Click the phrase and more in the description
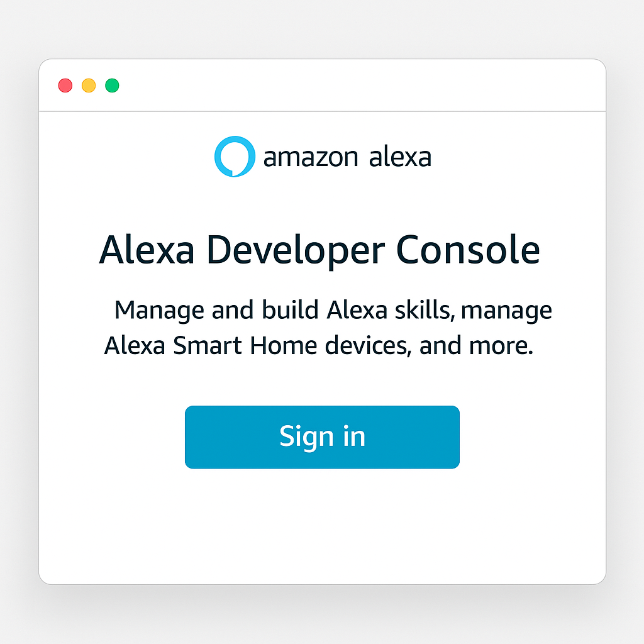 coord(476,345)
